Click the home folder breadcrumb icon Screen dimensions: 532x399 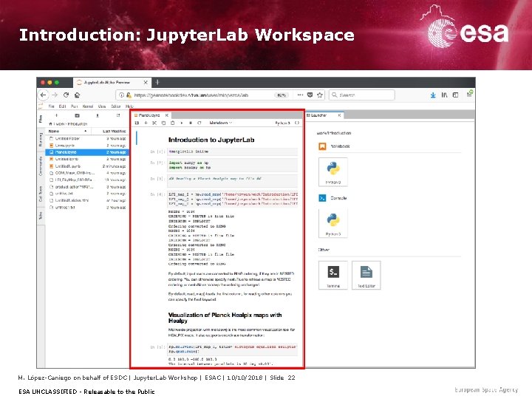[x=50, y=124]
